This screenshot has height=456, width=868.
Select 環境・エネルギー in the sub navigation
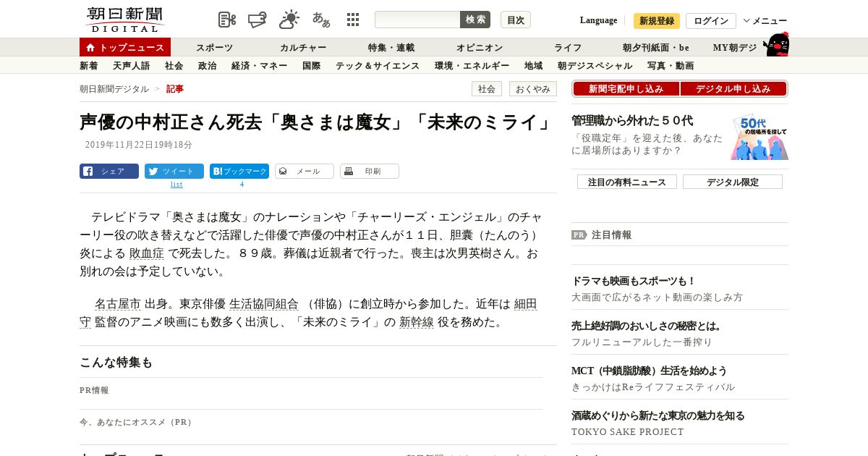[472, 66]
